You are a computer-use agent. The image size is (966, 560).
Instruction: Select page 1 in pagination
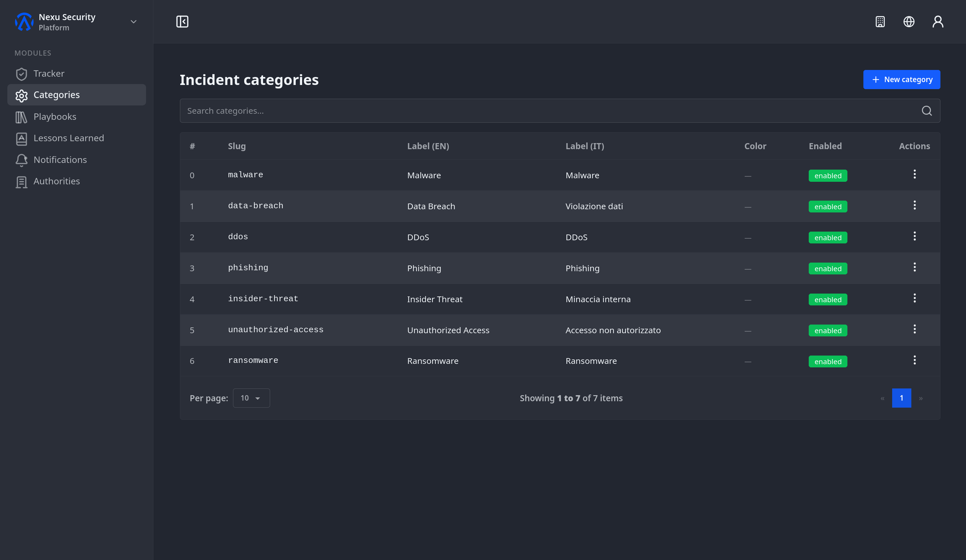(x=902, y=398)
